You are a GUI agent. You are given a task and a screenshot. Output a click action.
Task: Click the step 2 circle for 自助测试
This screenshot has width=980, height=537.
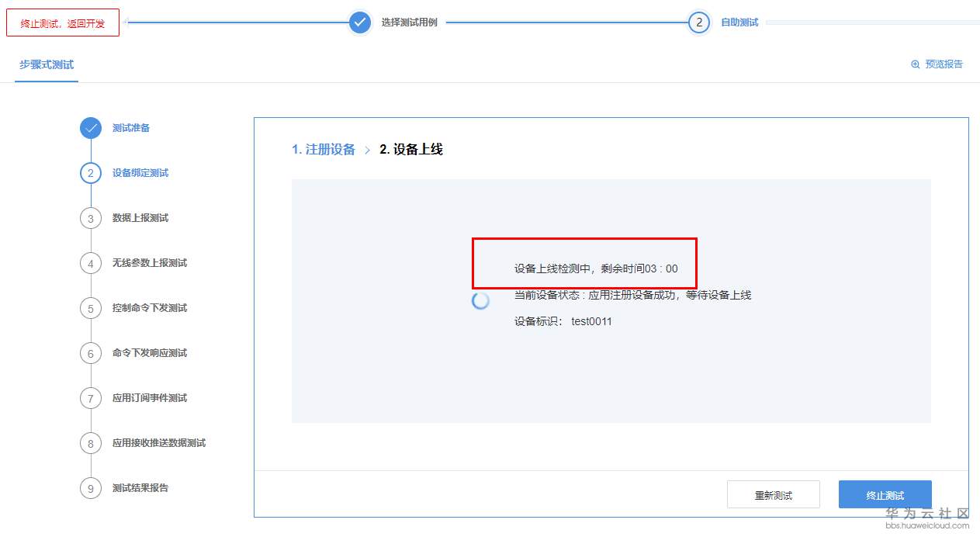point(699,23)
